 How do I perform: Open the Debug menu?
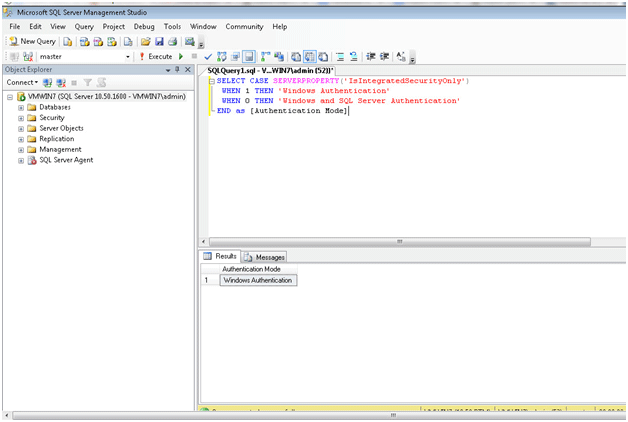(x=144, y=27)
